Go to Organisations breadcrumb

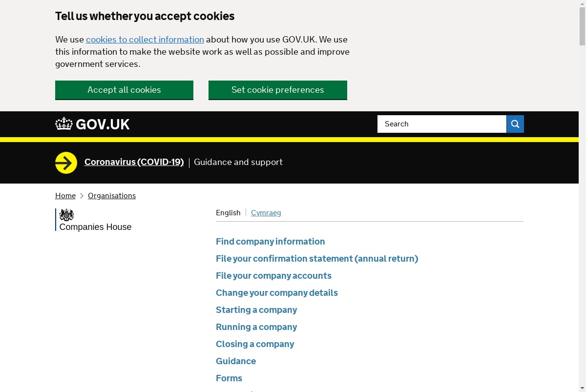click(x=112, y=196)
